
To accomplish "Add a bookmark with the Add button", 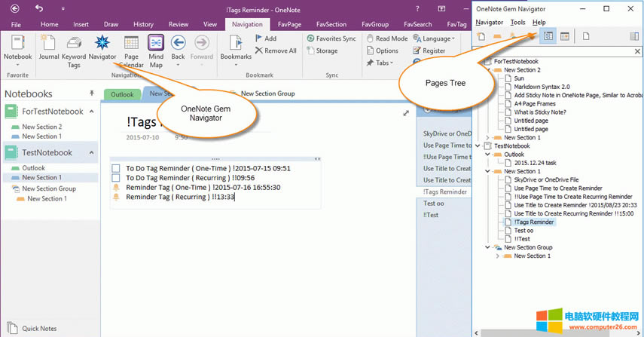I will coord(264,38).
